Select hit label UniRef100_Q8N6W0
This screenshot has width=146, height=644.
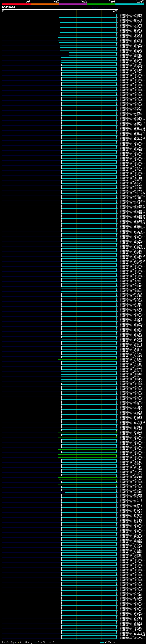(131, 477)
